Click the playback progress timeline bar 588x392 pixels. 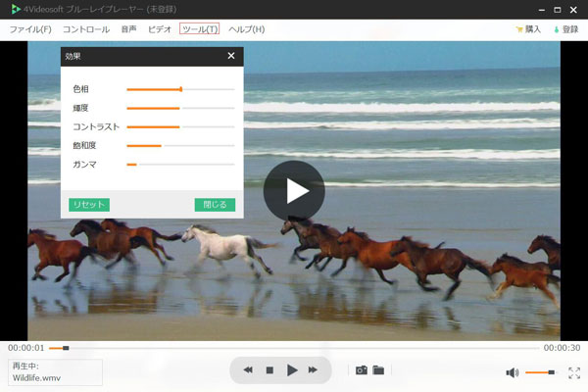pos(294,347)
